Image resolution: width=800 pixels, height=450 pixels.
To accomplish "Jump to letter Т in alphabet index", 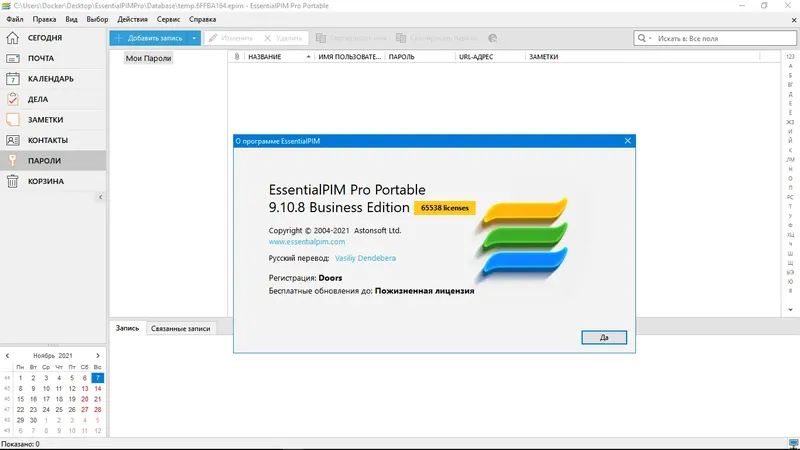I will click(x=790, y=207).
